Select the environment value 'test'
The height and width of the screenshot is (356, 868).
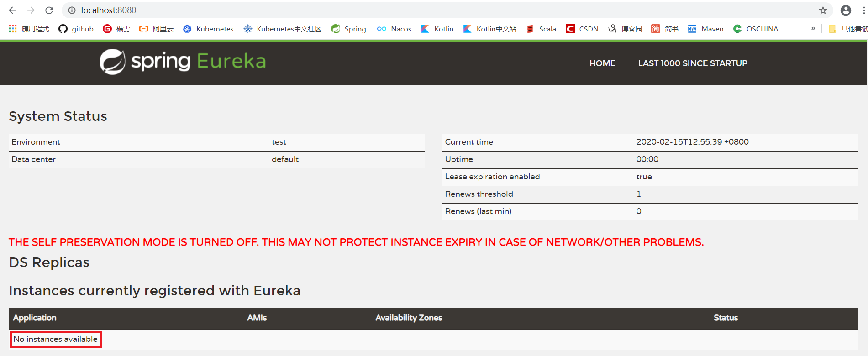click(x=279, y=142)
